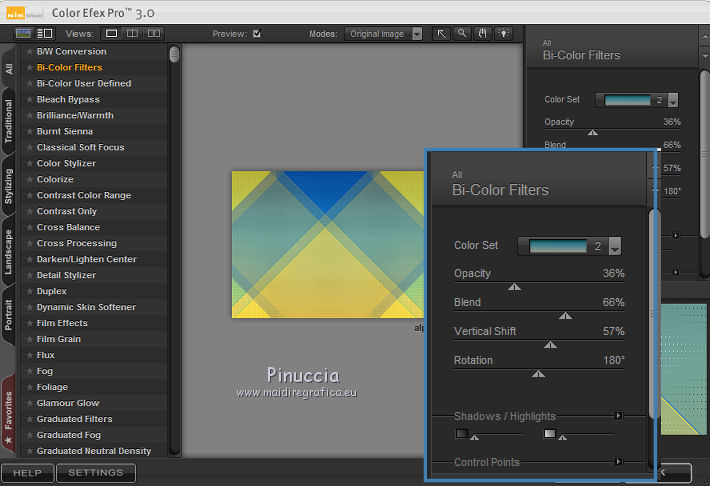This screenshot has width=710, height=486.
Task: Activate the hand pan tool
Action: (x=482, y=33)
